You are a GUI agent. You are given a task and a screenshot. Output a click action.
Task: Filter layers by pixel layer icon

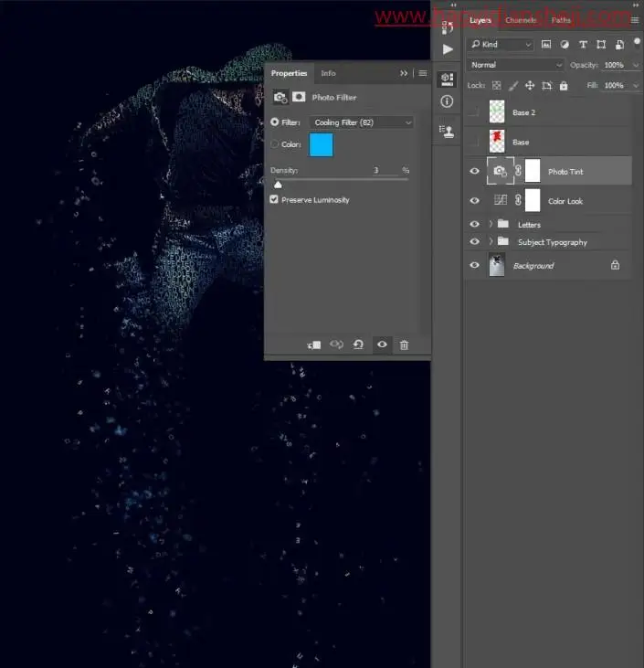pyautogui.click(x=546, y=44)
